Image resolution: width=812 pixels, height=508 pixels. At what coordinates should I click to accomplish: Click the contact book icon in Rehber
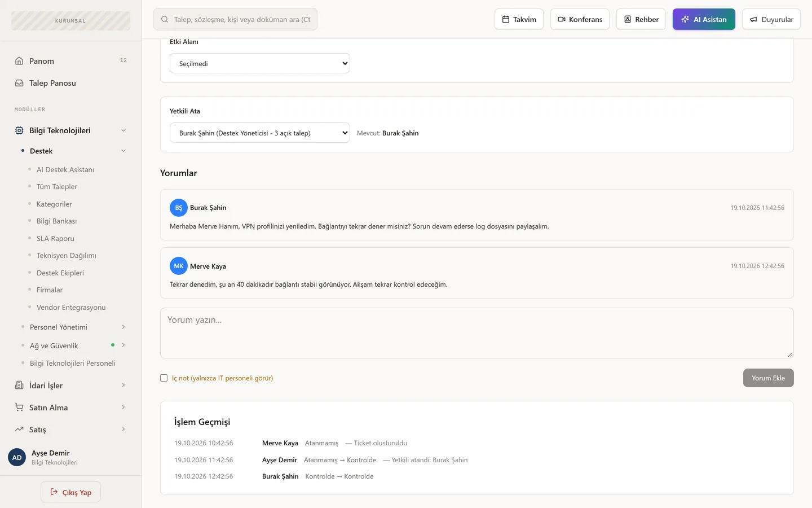(x=628, y=19)
